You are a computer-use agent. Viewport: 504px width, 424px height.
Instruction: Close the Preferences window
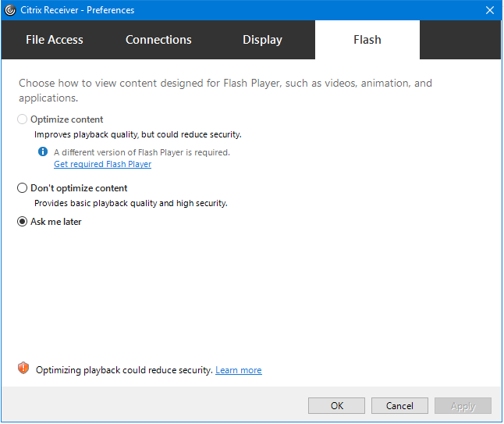490,10
